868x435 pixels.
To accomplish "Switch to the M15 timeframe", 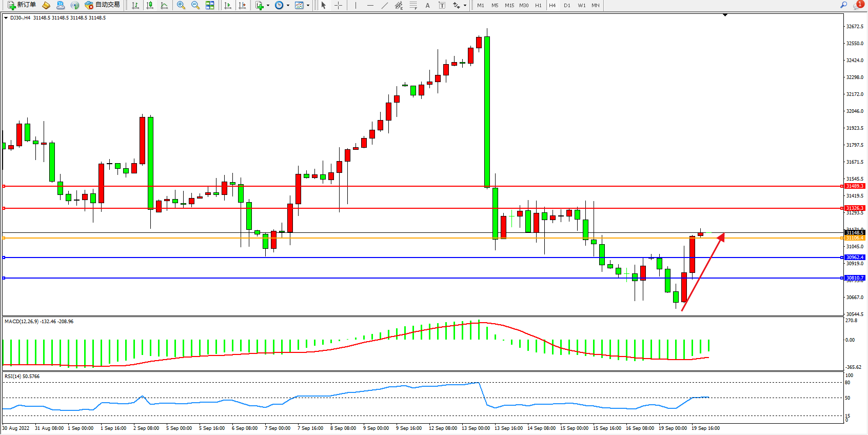I will 509,5.
